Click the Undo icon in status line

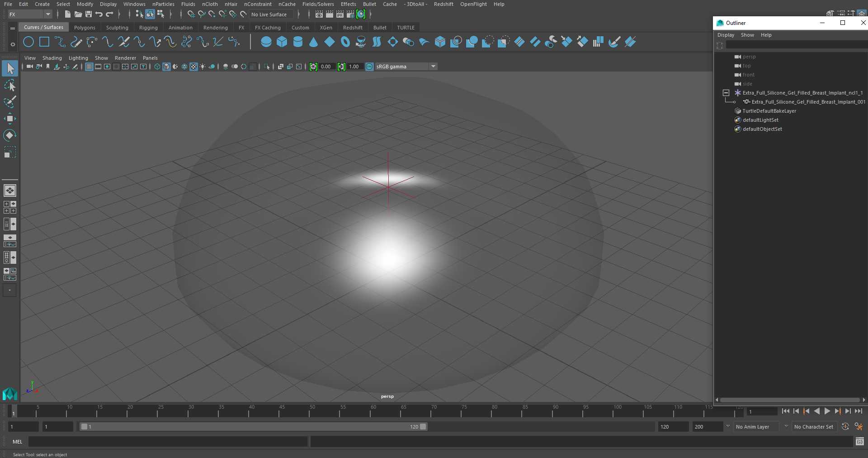(99, 14)
